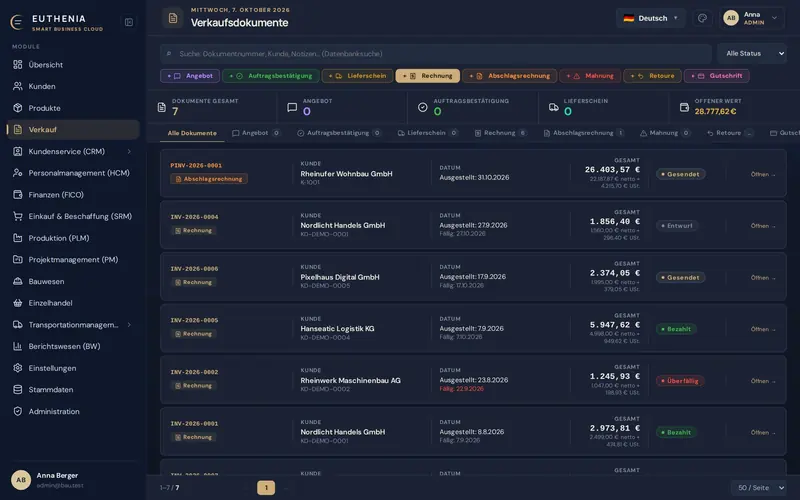Change the 50 / Seite page size

click(x=758, y=488)
